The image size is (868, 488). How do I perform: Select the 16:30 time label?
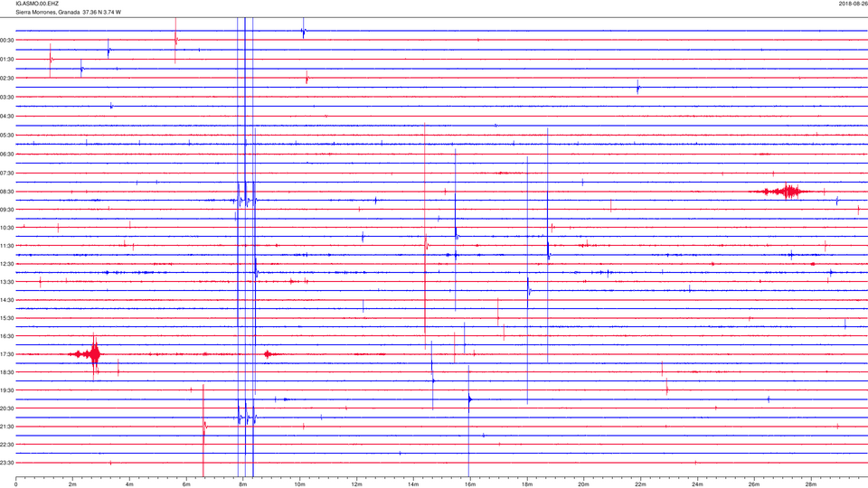pos(6,336)
